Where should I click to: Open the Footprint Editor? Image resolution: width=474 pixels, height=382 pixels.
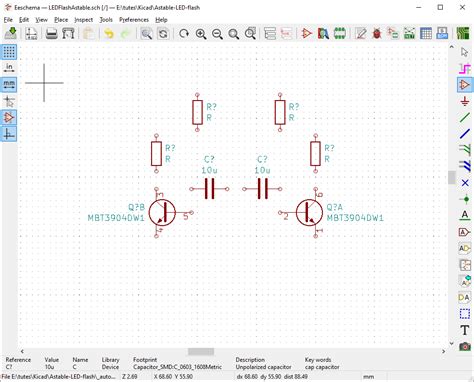tap(340, 33)
